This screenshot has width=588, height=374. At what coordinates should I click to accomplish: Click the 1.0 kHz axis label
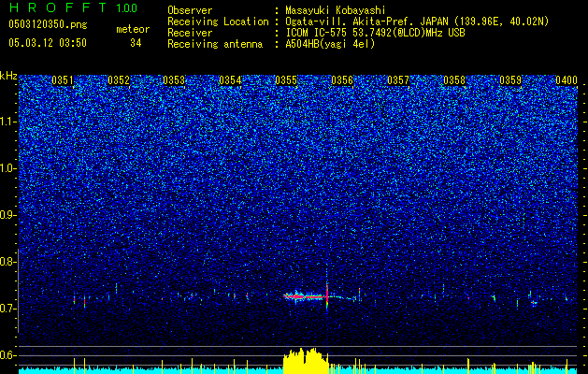point(8,168)
